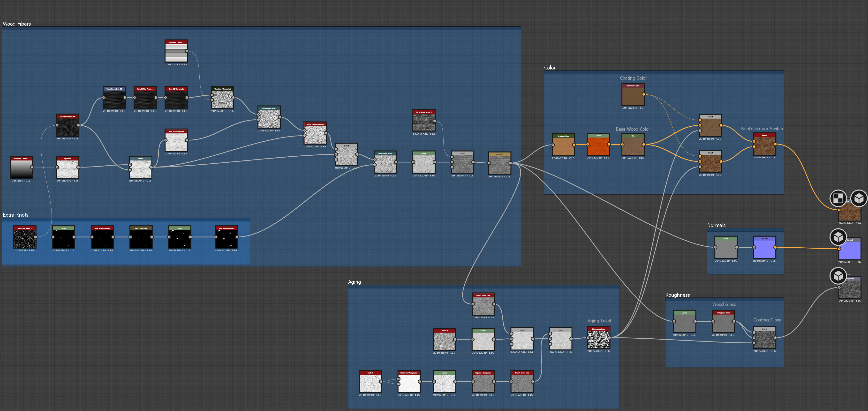Click the output pin of the Sharpen node
Screen dimensions: 868x411
coord(511,163)
